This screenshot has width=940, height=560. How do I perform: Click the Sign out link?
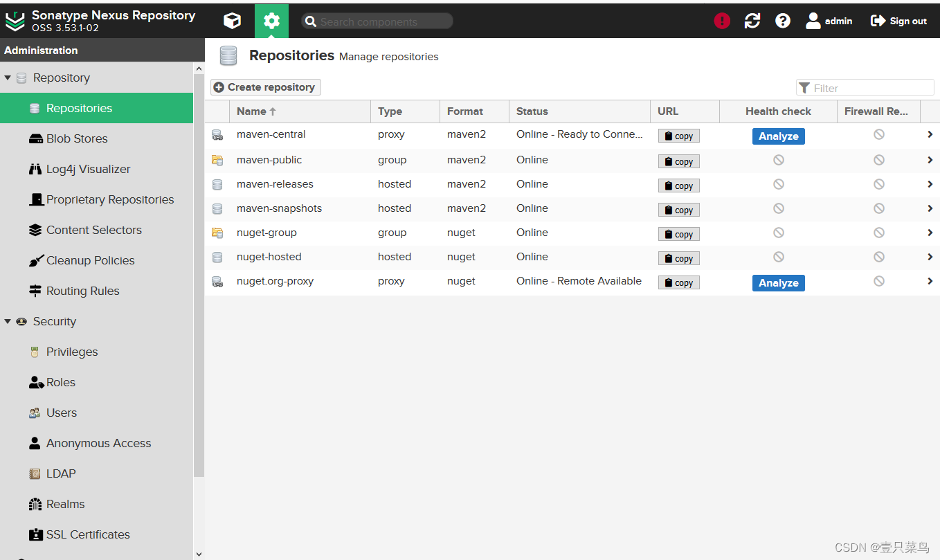[898, 21]
